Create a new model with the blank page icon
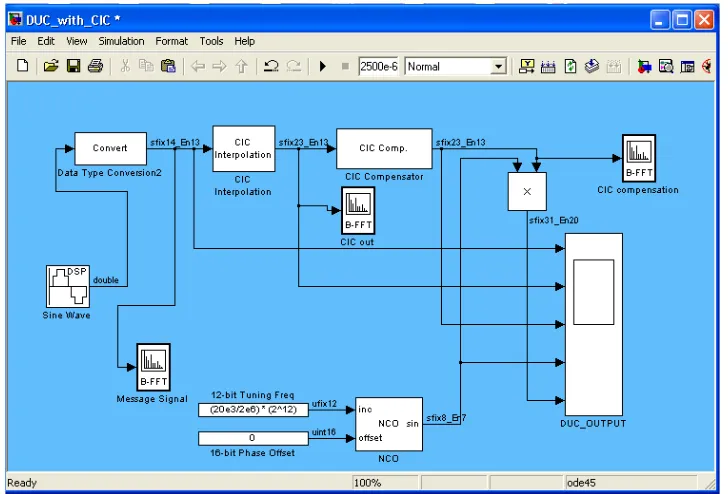728x494 pixels. point(22,66)
